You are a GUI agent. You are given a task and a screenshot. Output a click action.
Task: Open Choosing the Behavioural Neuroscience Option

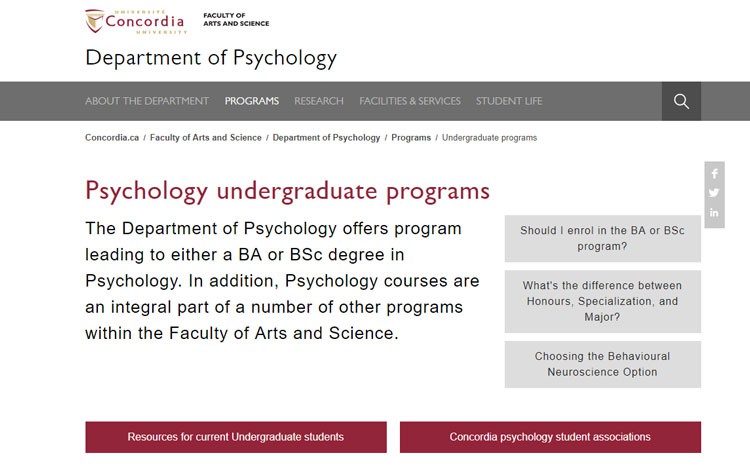coord(603,364)
